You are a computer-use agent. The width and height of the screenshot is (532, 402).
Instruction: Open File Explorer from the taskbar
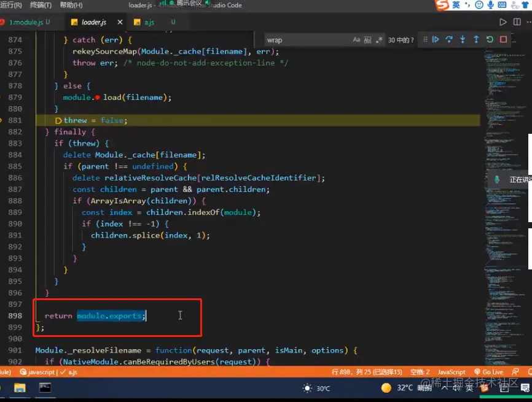point(20,388)
